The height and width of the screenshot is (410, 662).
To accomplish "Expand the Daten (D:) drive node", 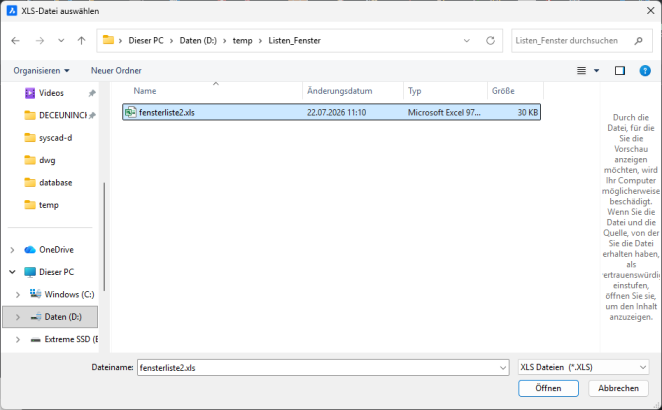I will 18,317.
